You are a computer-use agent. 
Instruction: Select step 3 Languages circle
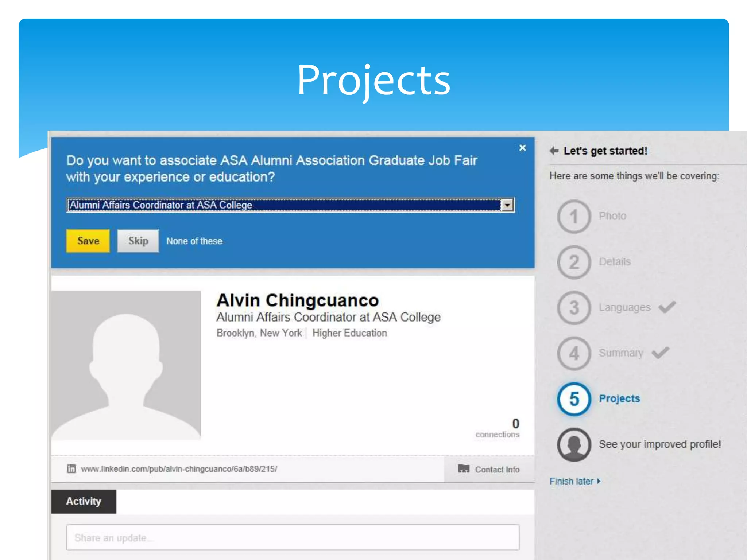click(x=574, y=308)
